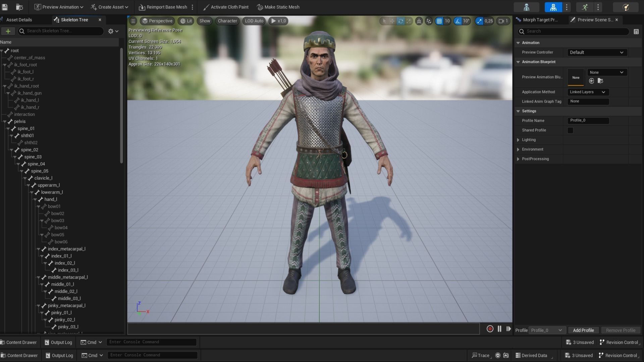Switch to the Asset Details tab
This screenshot has width=644, height=362.
point(19,20)
